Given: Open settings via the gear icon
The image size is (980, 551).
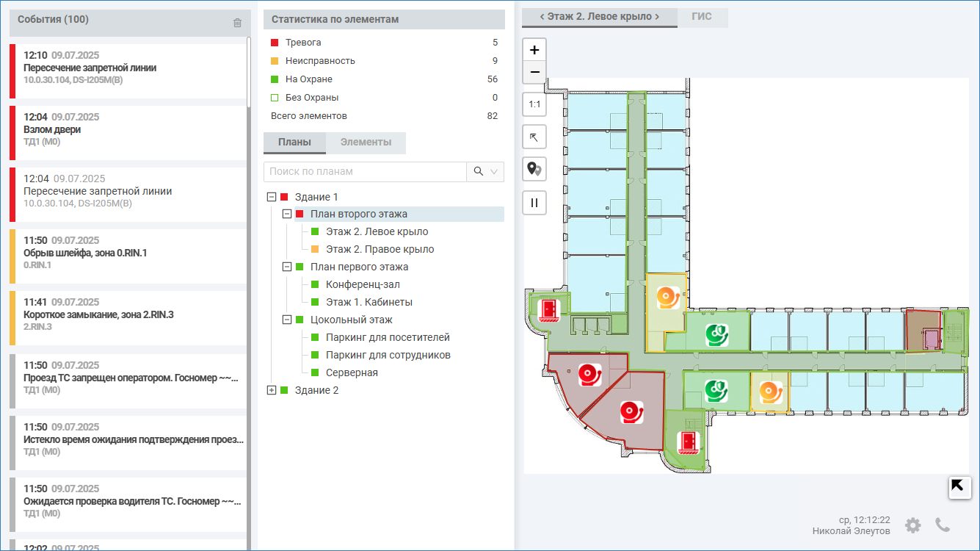Looking at the screenshot, I should [912, 525].
